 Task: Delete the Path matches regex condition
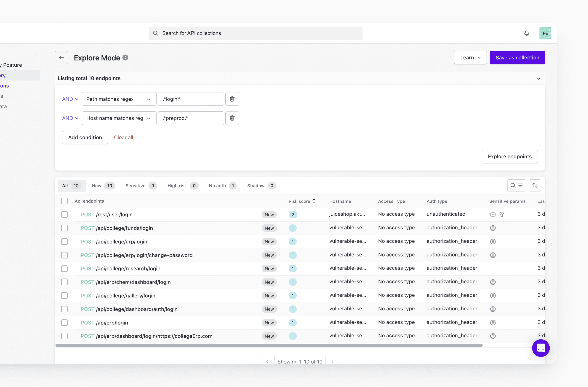[232, 99]
